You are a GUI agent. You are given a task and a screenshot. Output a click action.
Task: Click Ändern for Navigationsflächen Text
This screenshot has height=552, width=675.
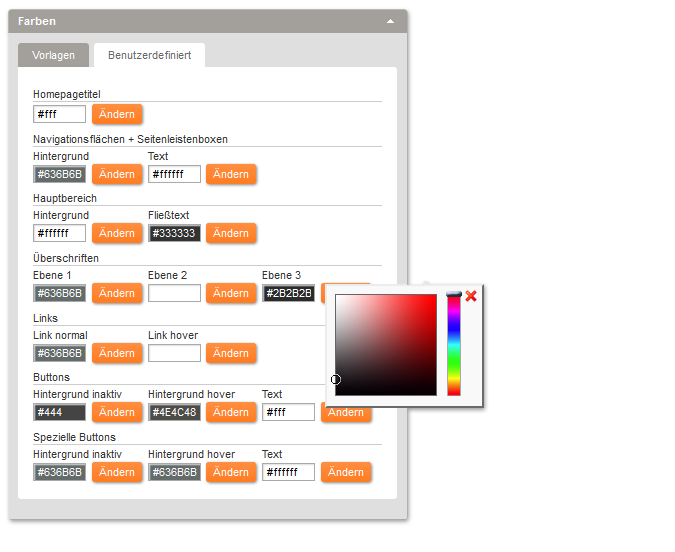click(231, 174)
